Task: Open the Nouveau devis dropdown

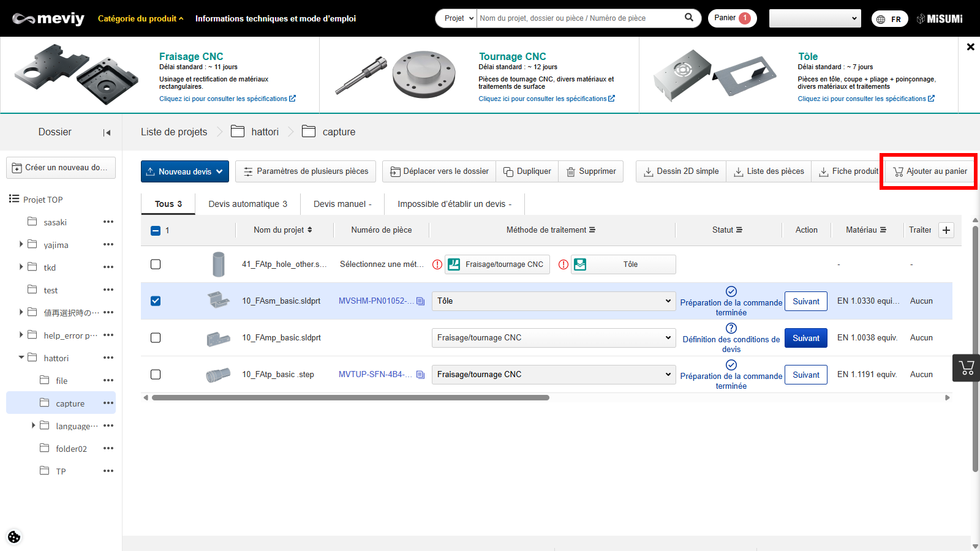Action: click(x=185, y=171)
